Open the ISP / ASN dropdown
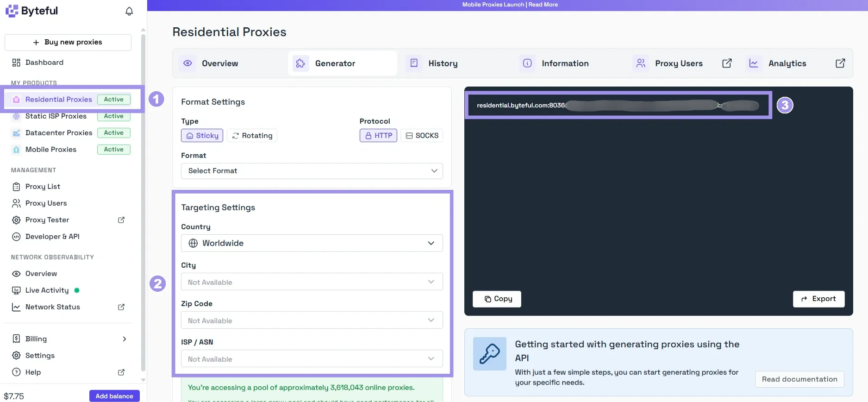This screenshot has width=868, height=402. click(312, 358)
